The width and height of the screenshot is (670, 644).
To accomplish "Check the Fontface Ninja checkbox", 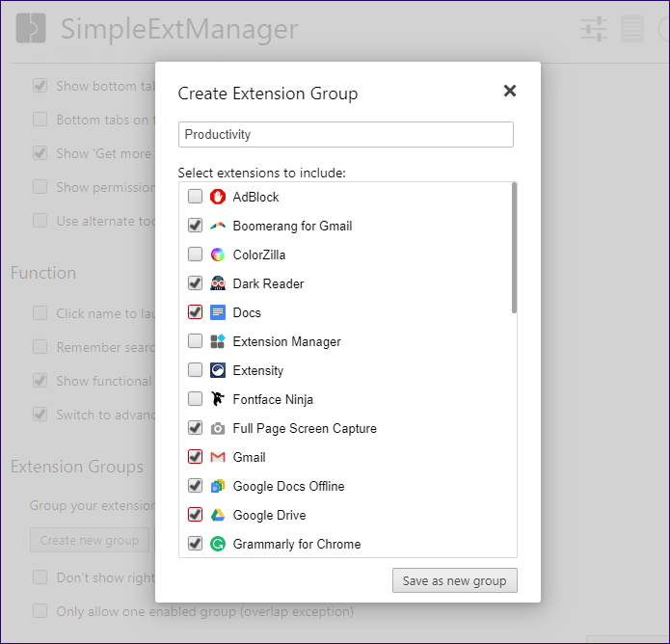I will [x=196, y=399].
